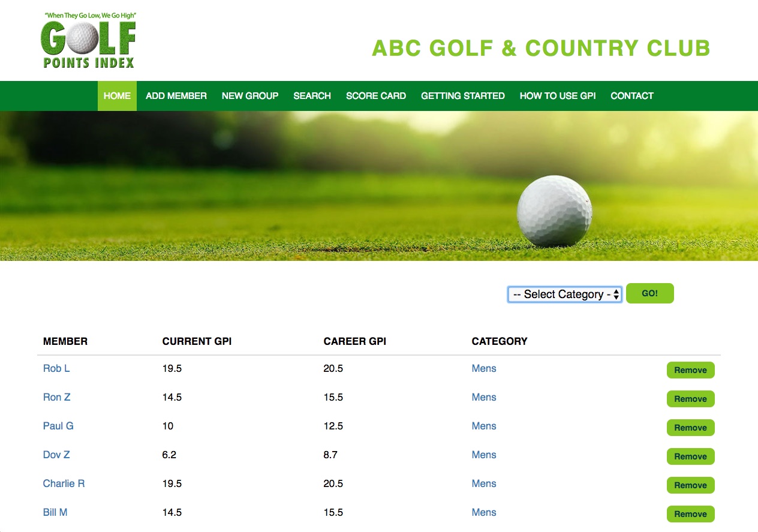This screenshot has width=758, height=532.
Task: Navigate to the ADD MEMBER page
Action: pyautogui.click(x=176, y=95)
